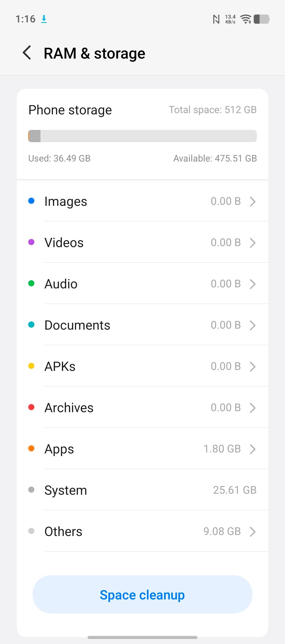Tap the blue dot next to Images
The width and height of the screenshot is (285, 644).
[x=31, y=201]
